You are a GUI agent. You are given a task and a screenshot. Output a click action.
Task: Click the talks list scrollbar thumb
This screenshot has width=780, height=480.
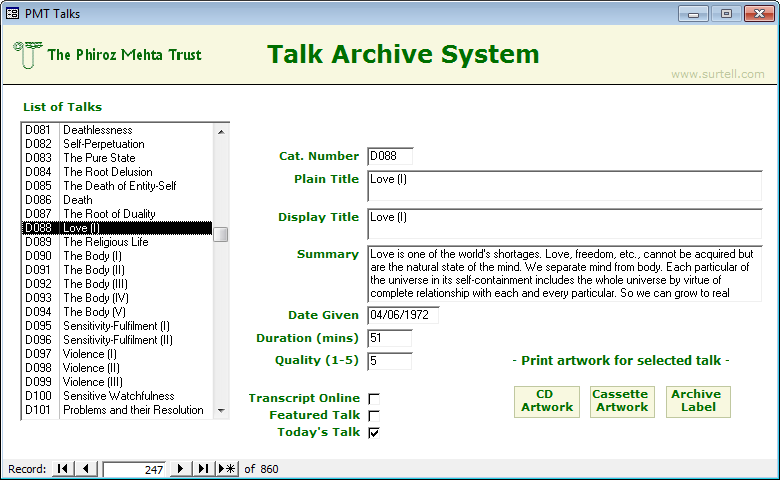pos(221,234)
